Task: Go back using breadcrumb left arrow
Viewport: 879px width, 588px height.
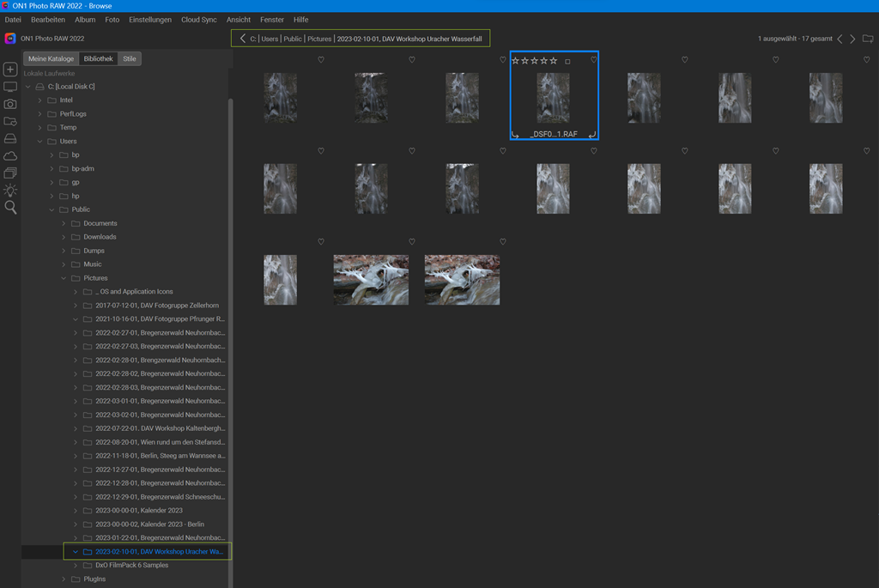Action: coord(243,39)
